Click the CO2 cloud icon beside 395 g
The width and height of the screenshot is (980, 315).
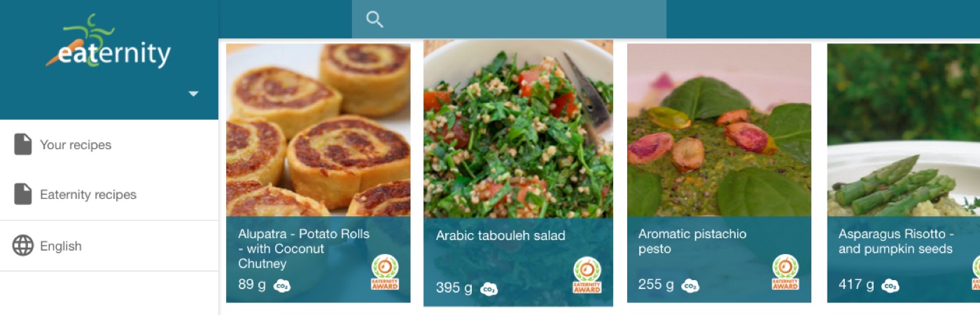pos(489,289)
